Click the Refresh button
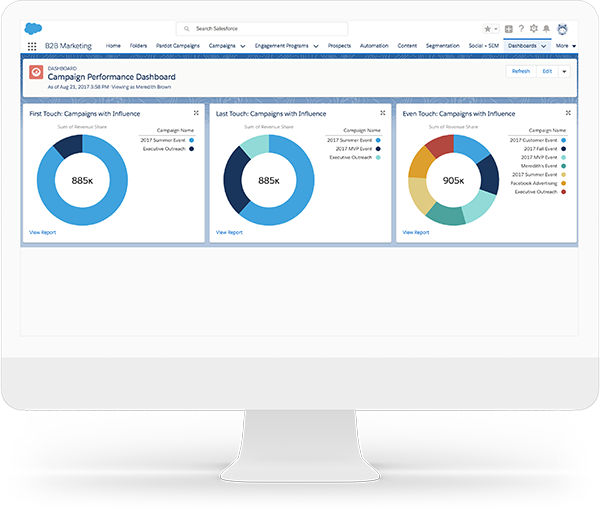The height and width of the screenshot is (510, 600). (x=521, y=72)
